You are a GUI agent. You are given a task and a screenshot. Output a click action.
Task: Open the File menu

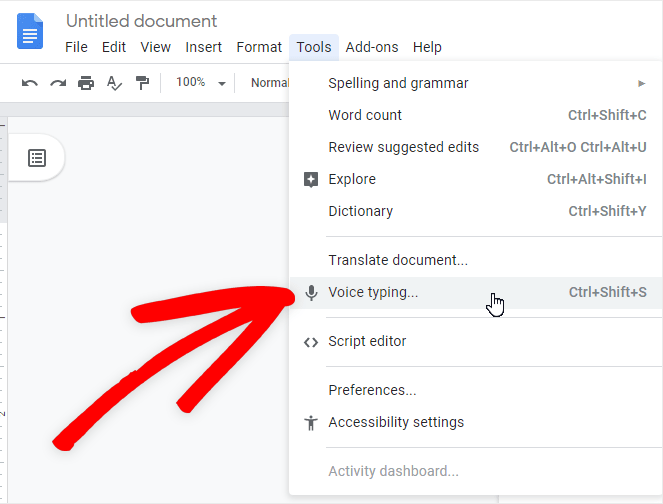77,47
